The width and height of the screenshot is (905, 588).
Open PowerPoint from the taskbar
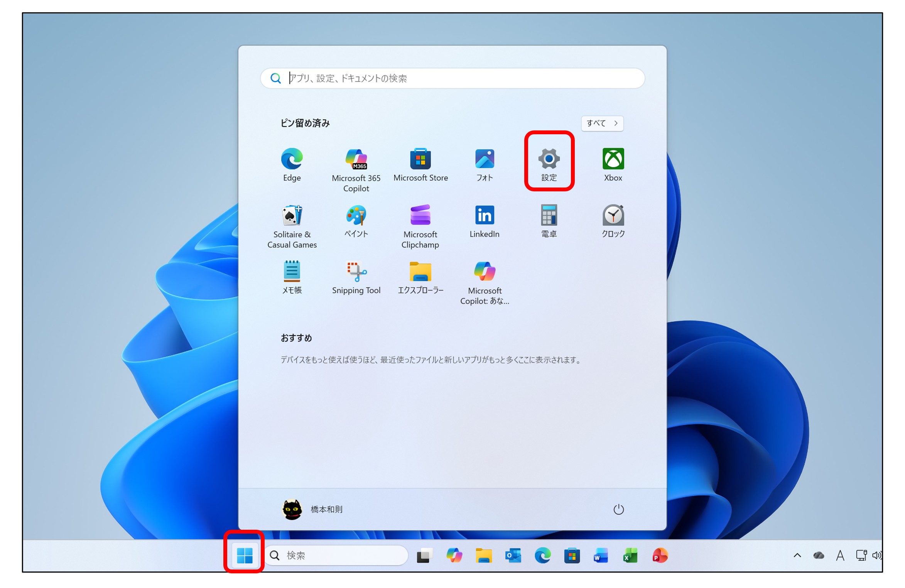coord(660,556)
